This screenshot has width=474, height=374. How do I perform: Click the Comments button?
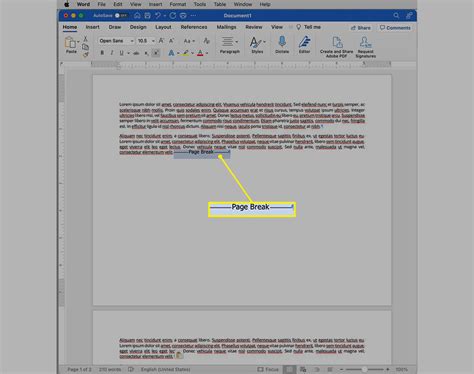[x=395, y=28]
